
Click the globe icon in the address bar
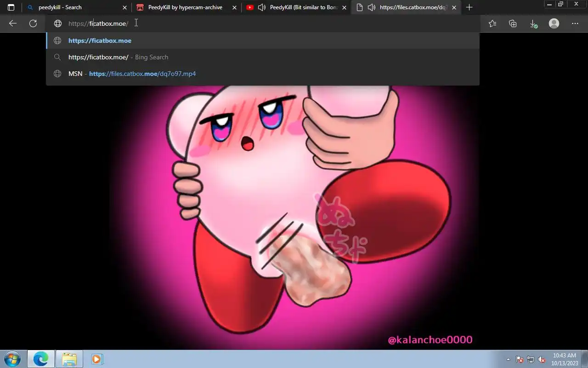[58, 23]
